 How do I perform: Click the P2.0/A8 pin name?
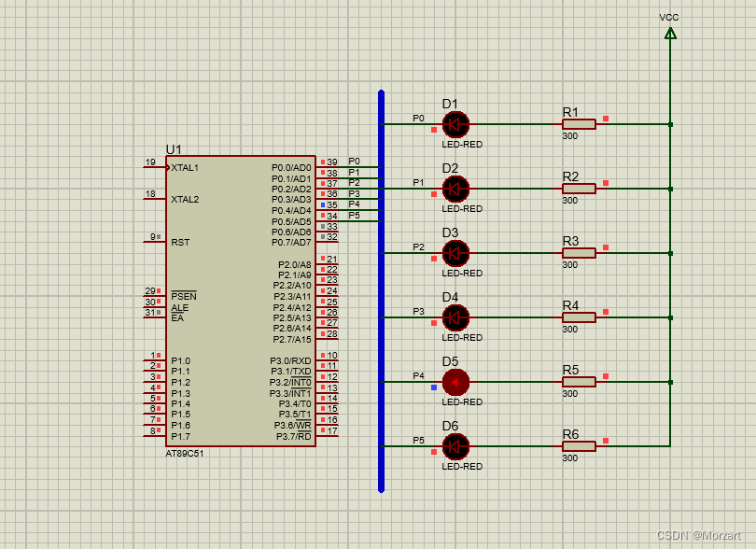pyautogui.click(x=295, y=264)
